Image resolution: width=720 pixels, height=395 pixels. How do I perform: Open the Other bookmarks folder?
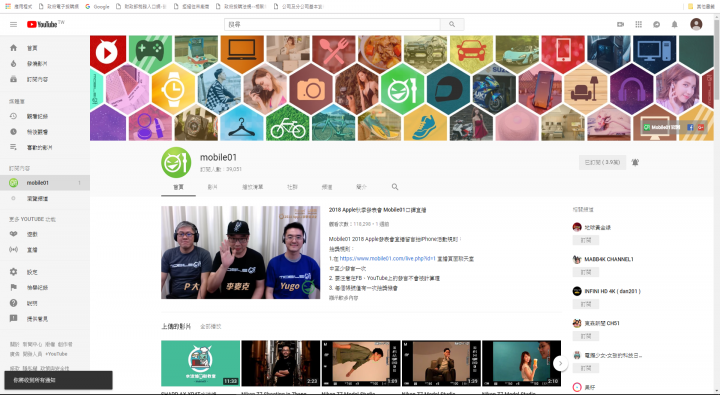pyautogui.click(x=701, y=6)
